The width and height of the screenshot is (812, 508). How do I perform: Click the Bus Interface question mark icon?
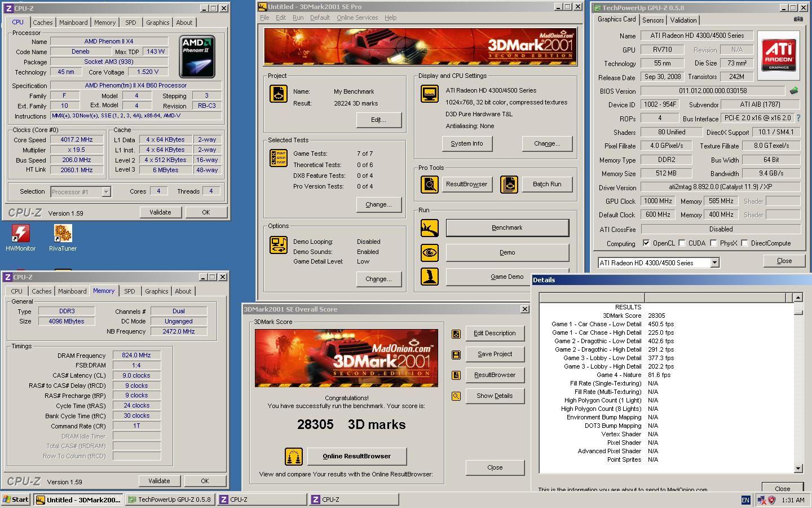pyautogui.click(x=798, y=118)
